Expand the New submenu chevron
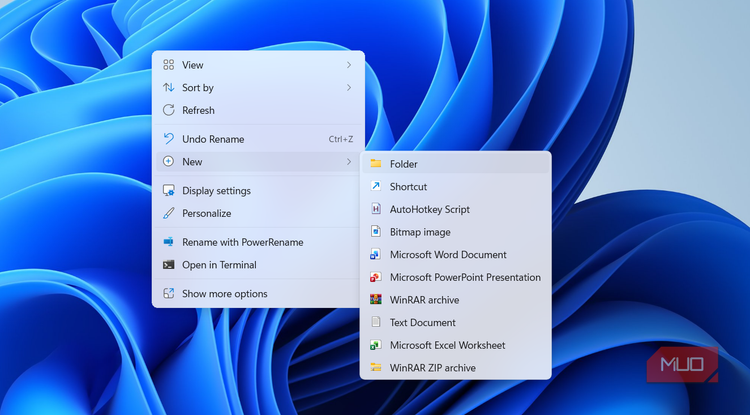The height and width of the screenshot is (415, 750). (x=349, y=162)
